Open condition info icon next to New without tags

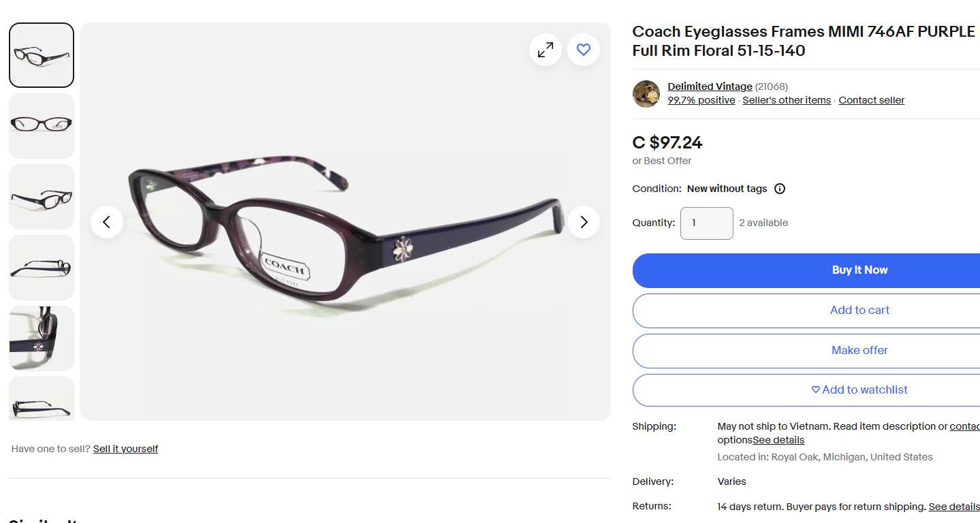[x=780, y=189]
